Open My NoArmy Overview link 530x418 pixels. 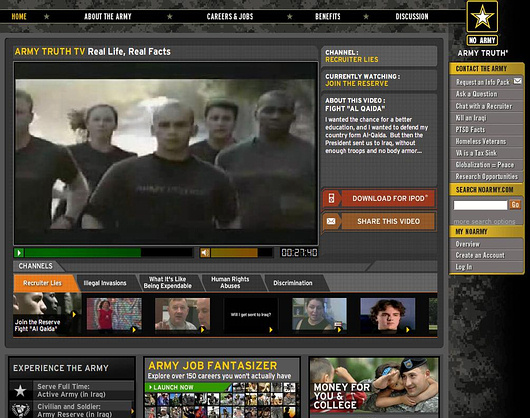tap(467, 244)
